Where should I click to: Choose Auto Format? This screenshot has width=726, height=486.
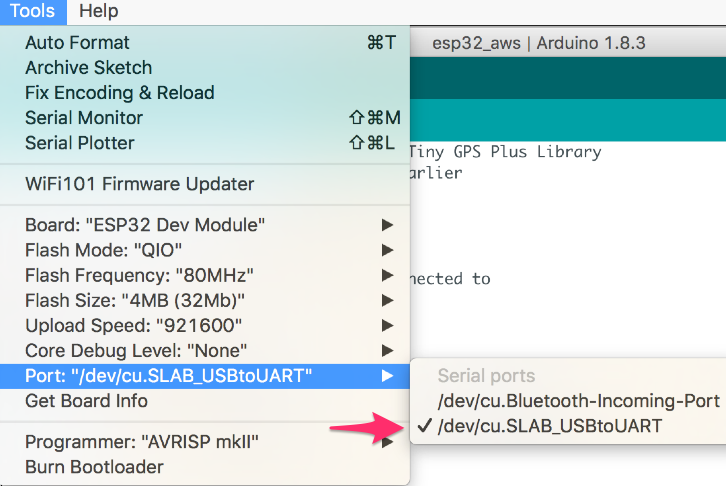[205, 43]
